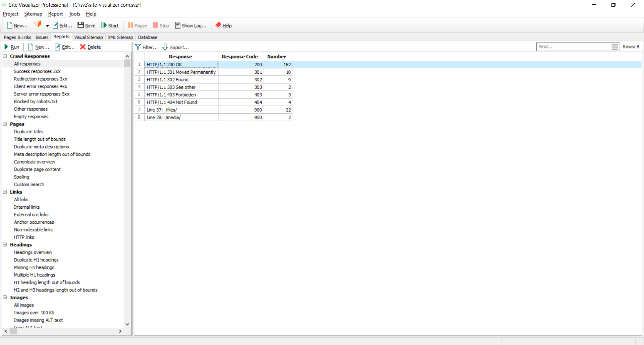Run the selected report
The width and height of the screenshot is (644, 345).
(x=11, y=47)
